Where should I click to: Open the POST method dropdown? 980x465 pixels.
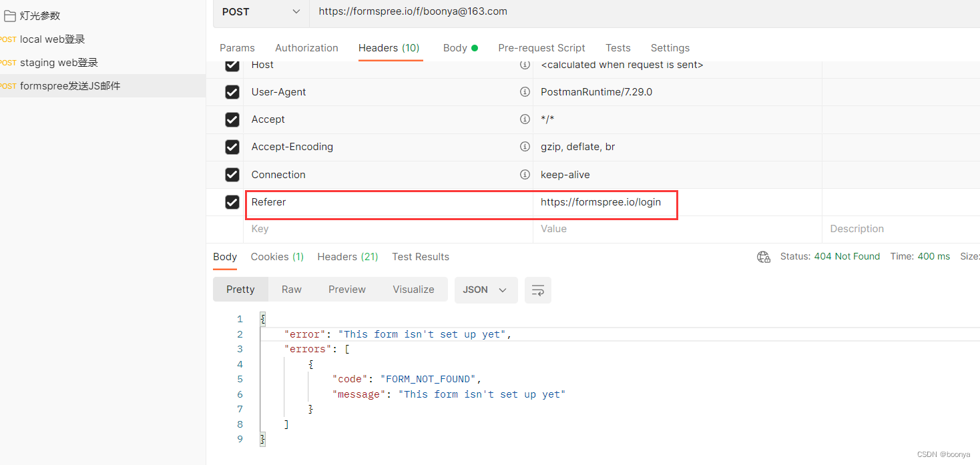pyautogui.click(x=261, y=11)
